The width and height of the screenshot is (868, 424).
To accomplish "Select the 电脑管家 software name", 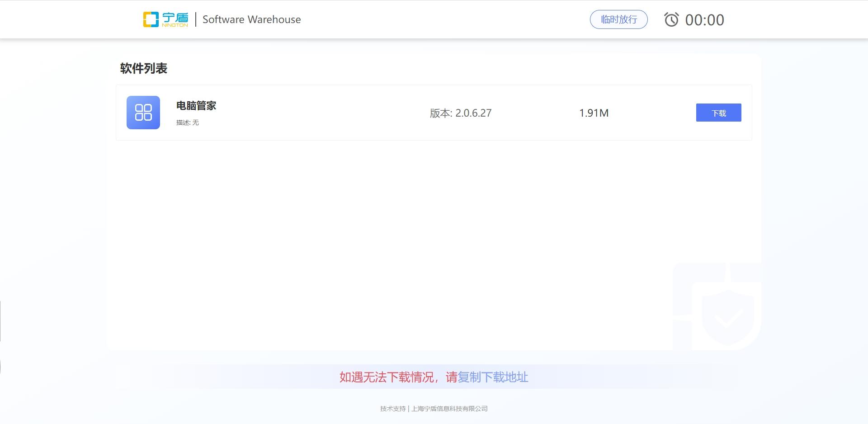I will [196, 106].
